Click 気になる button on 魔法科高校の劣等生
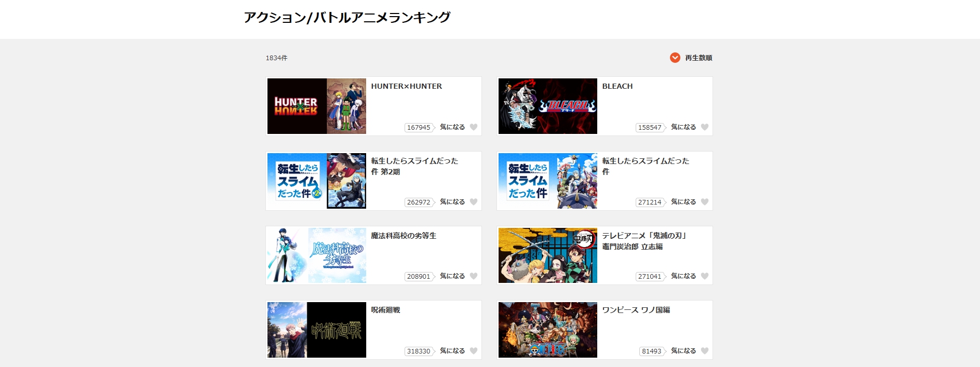Image resolution: width=980 pixels, height=367 pixels. tap(452, 276)
